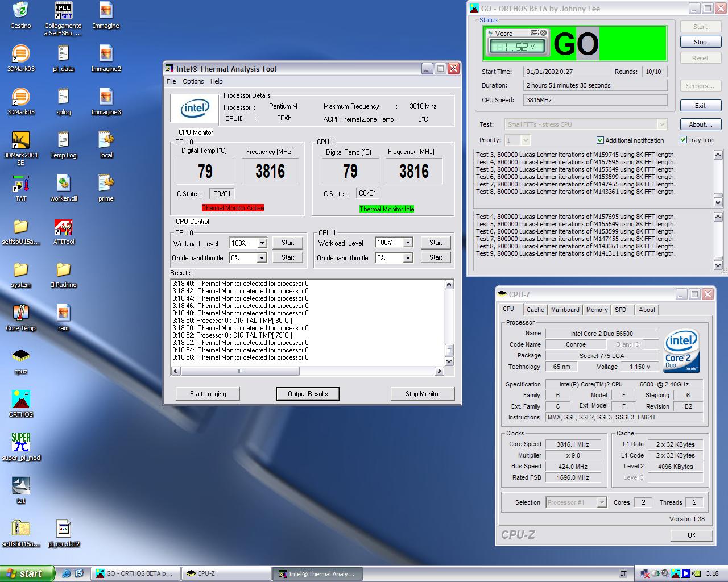Click the OK button in CPU-Z
This screenshot has width=728, height=582.
(x=692, y=535)
